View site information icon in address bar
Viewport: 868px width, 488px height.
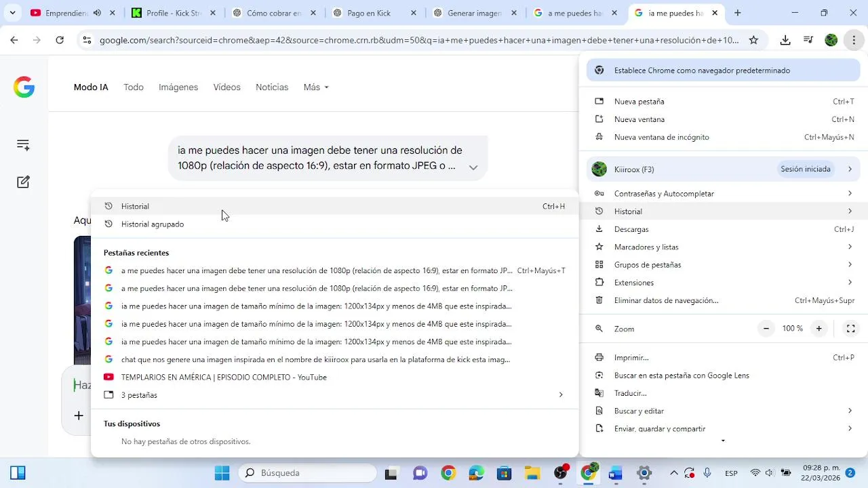[87, 40]
